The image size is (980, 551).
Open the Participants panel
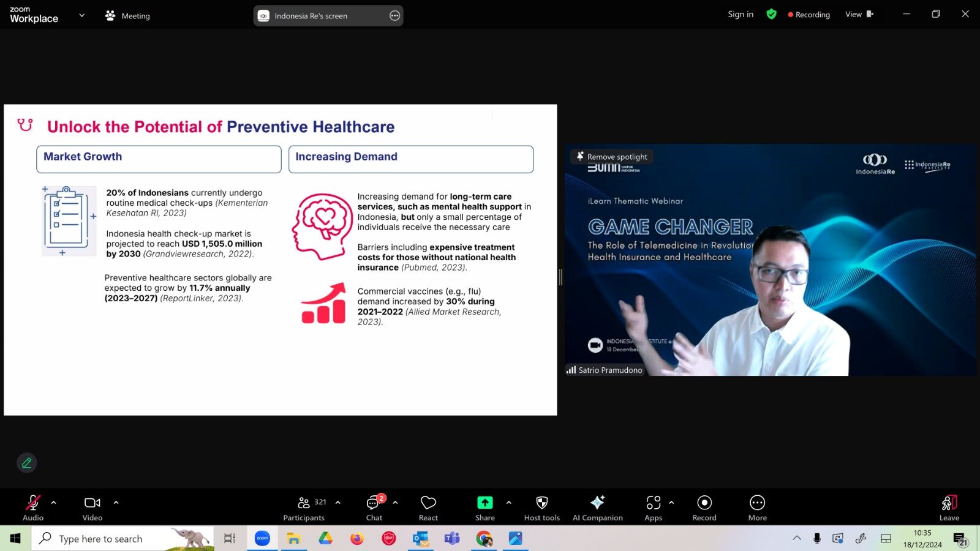[x=304, y=508]
